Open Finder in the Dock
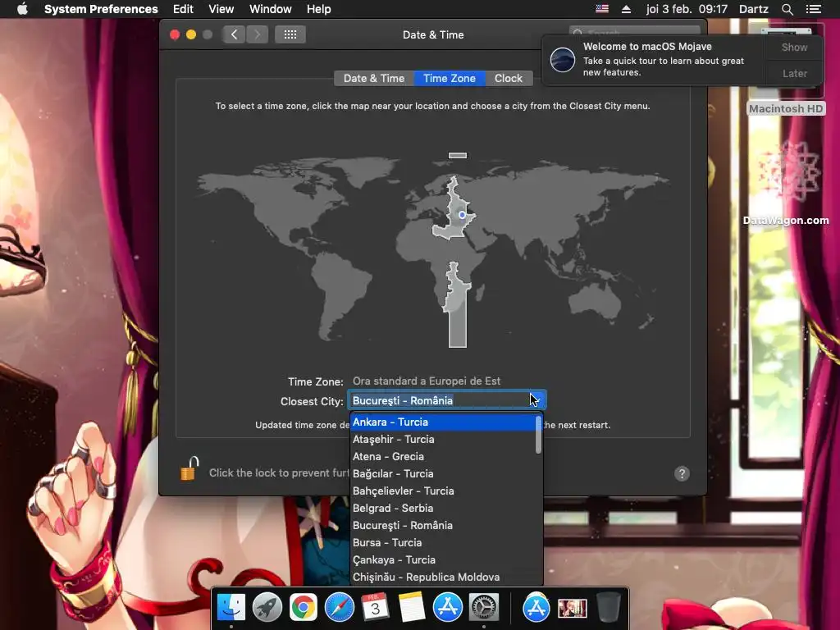Viewport: 840px width, 630px height. 231,608
